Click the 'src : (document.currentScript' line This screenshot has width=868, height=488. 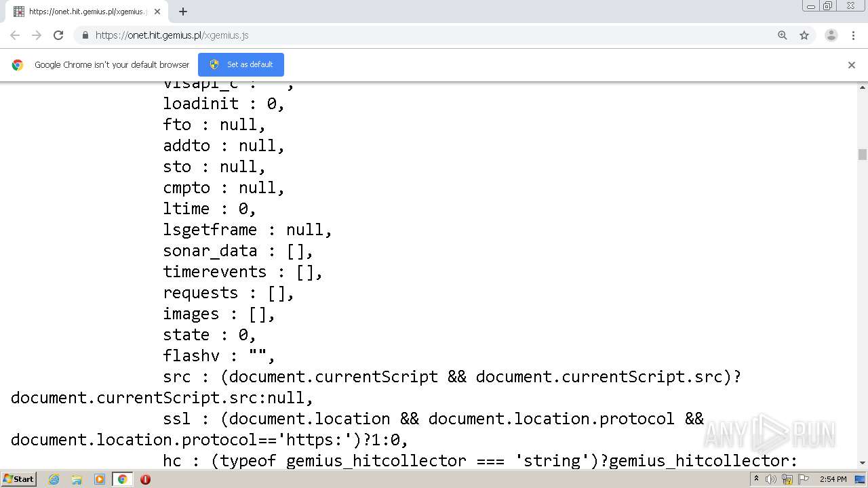click(452, 377)
